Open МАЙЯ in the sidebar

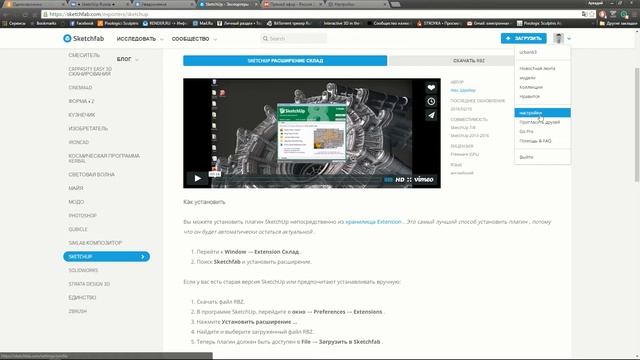76,188
